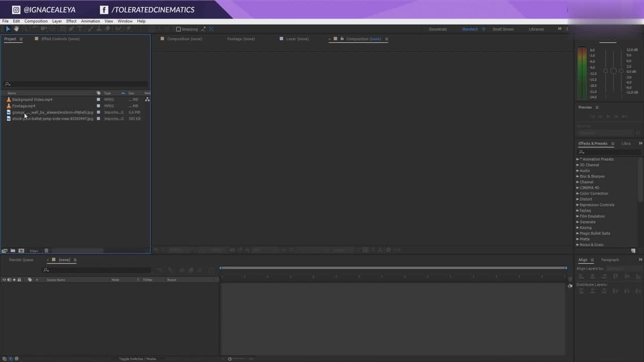This screenshot has height=362, width=644.
Task: Click Toggle Switches / Modes button
Action: [137, 359]
